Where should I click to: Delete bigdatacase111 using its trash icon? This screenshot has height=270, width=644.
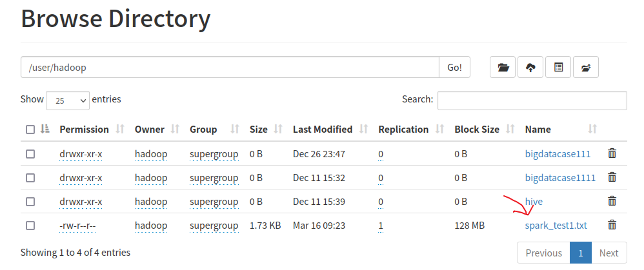point(612,153)
